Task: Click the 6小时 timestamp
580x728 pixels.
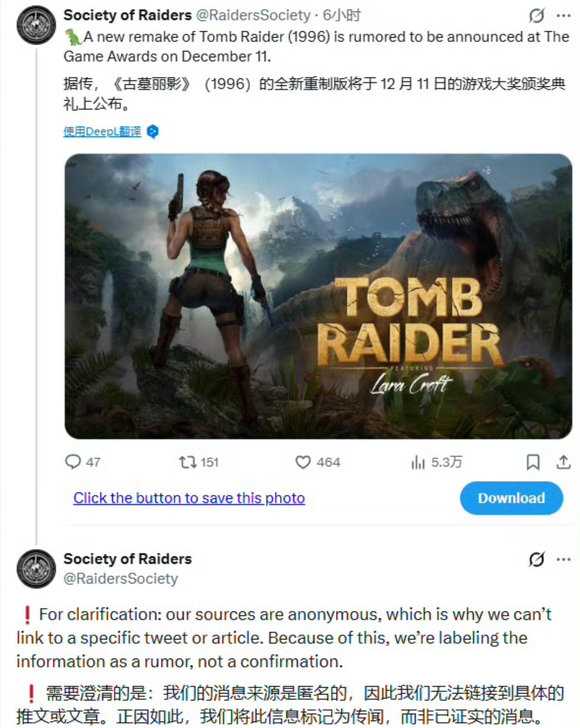Action: click(x=342, y=15)
